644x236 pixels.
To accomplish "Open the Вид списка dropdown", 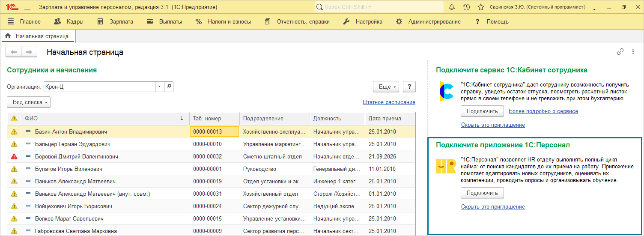I will 29,102.
